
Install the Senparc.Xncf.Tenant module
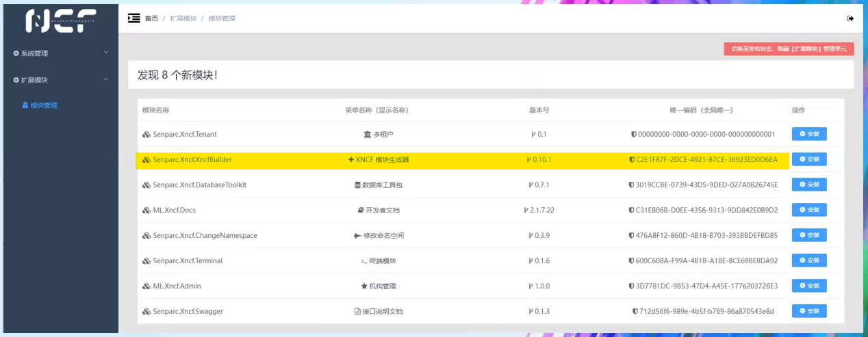(x=809, y=134)
